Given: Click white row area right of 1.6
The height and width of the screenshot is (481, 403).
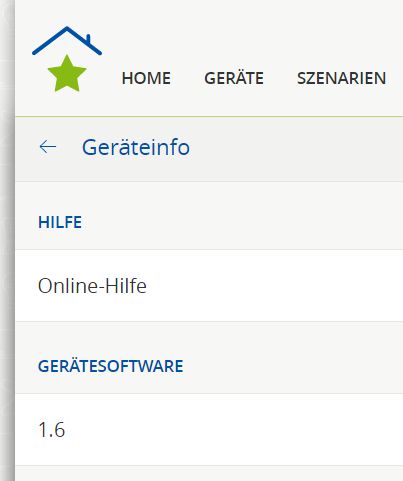Looking at the screenshot, I should [233, 429].
